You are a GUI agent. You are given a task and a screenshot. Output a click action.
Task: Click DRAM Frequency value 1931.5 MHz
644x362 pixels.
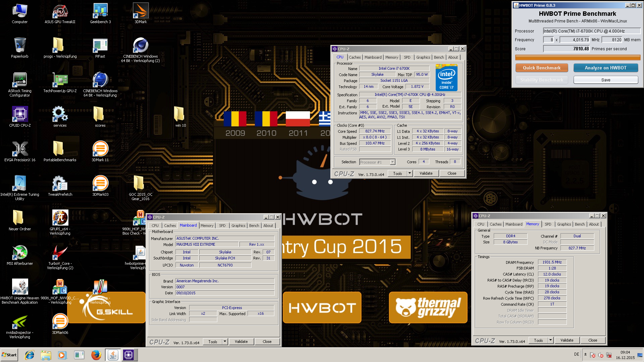(552, 262)
